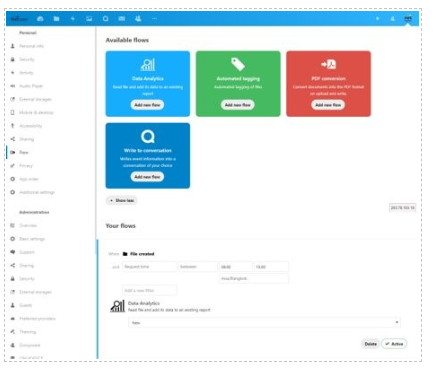Screen dimensions: 434x372
Task: Delete the Data Analytics flow
Action: (370, 344)
